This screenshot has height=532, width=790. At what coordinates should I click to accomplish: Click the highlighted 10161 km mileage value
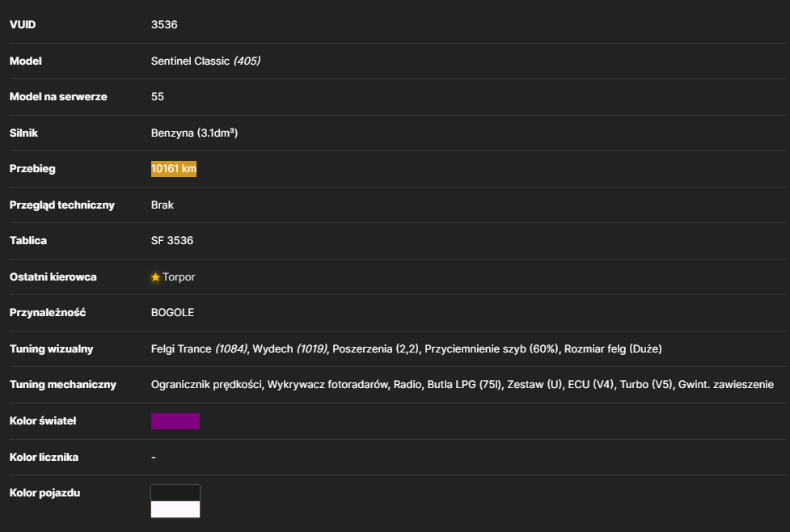click(174, 169)
